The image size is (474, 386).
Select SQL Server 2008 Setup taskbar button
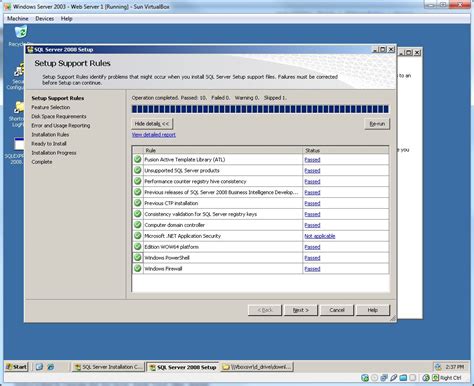183,367
